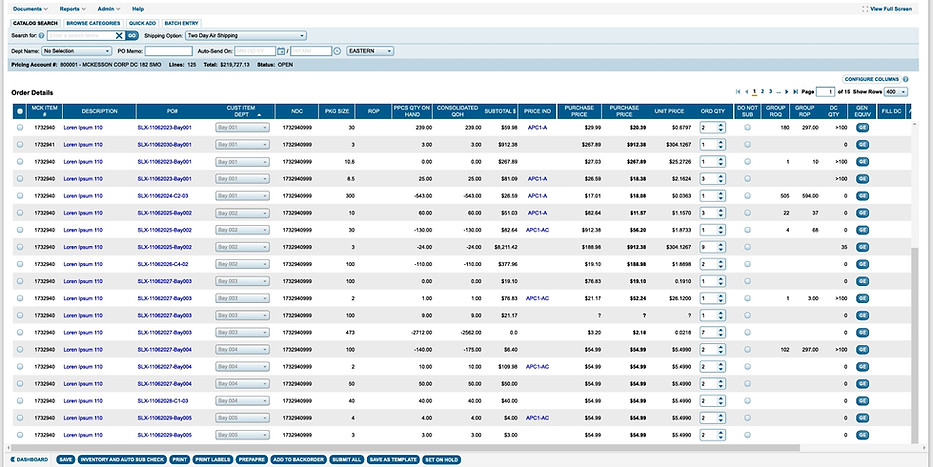The width and height of the screenshot is (933, 467).
Task: Click the GO search button
Action: tap(132, 36)
